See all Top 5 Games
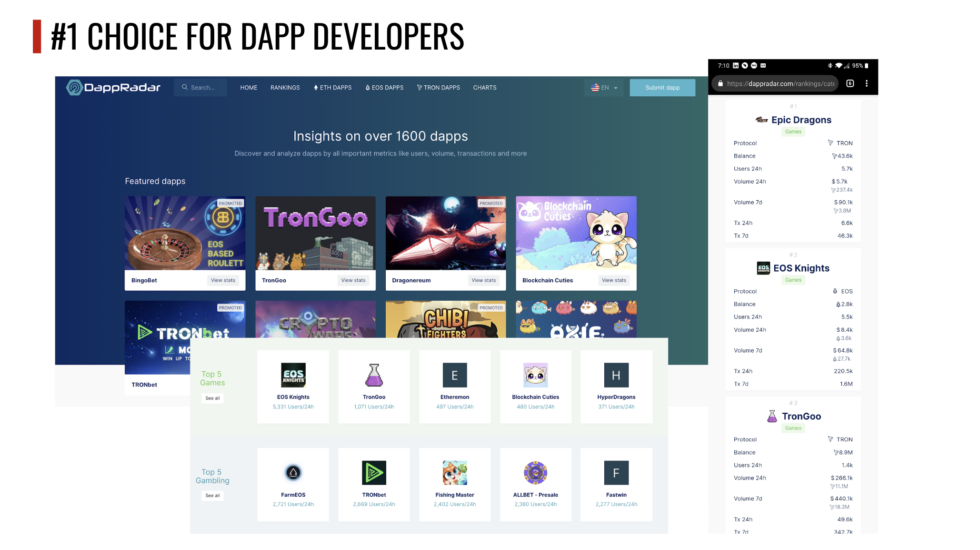980x550 pixels. coord(212,398)
